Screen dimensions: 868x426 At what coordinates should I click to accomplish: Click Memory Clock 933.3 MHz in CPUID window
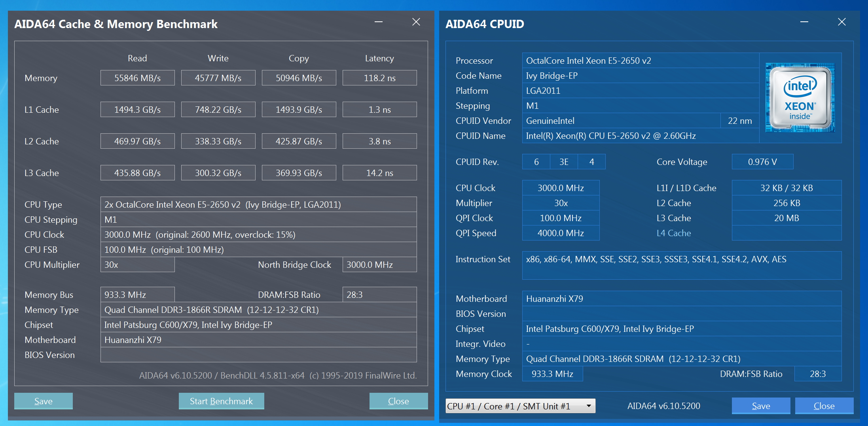click(x=552, y=374)
